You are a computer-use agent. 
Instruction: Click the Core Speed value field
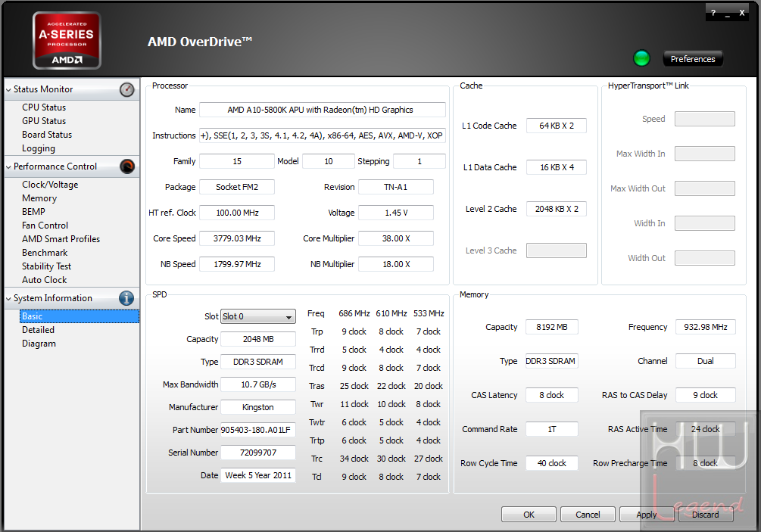click(237, 238)
